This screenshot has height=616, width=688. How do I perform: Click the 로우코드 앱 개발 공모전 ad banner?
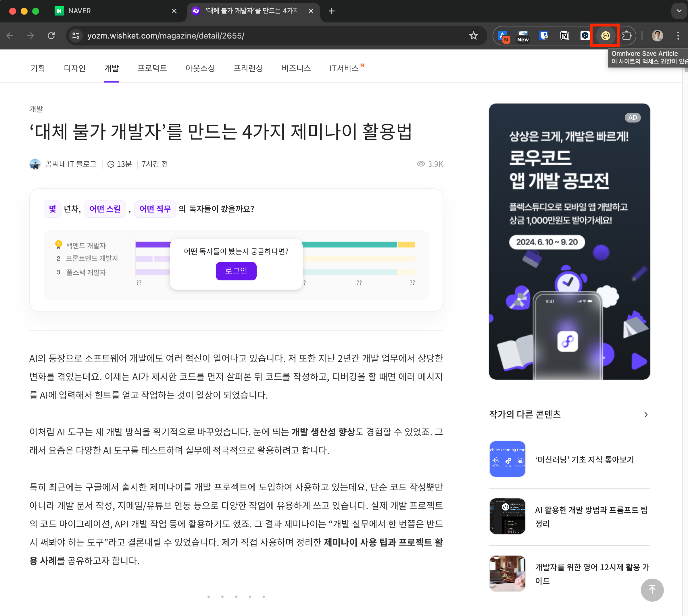[569, 241]
